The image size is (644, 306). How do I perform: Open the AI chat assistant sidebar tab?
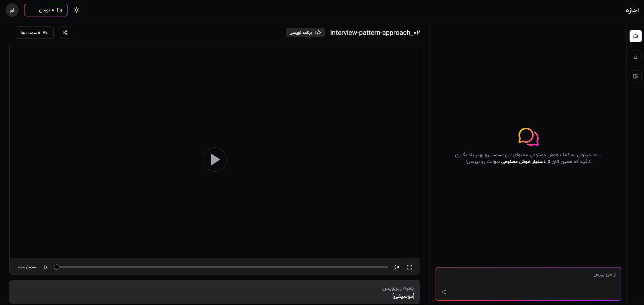pos(635,36)
